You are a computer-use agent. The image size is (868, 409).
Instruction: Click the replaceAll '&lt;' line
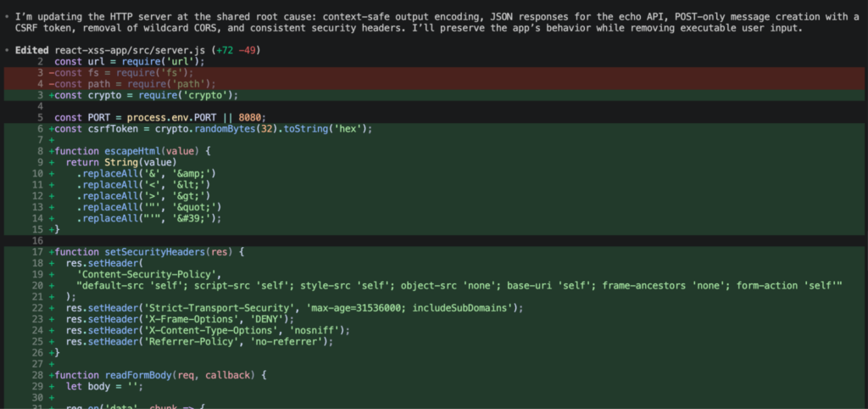point(143,184)
